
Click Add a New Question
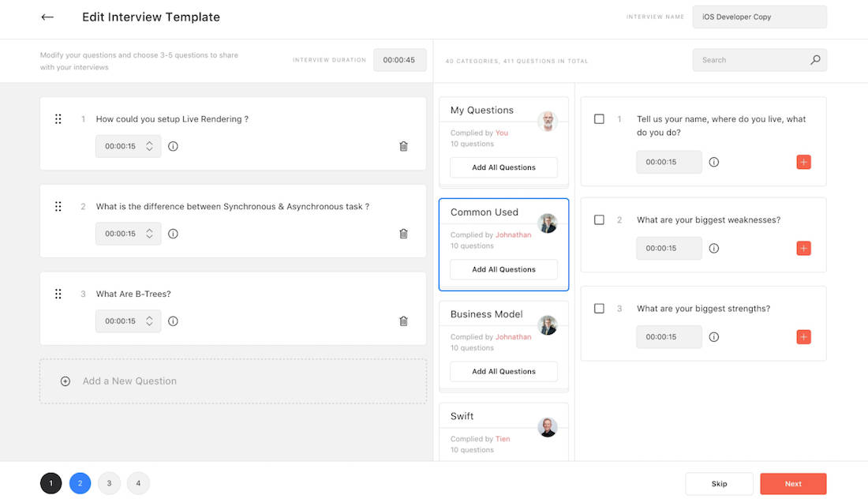point(129,381)
